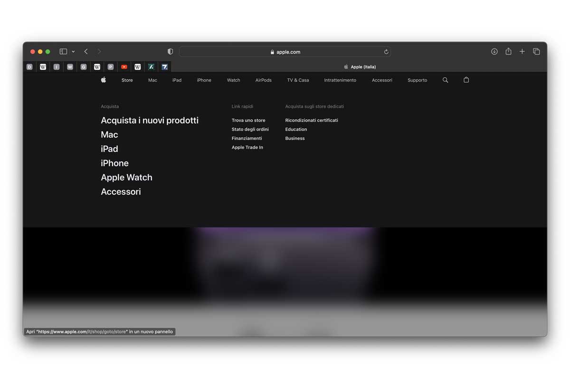Open the Mac item in the top navigation bar
The width and height of the screenshot is (570, 392).
pos(152,80)
